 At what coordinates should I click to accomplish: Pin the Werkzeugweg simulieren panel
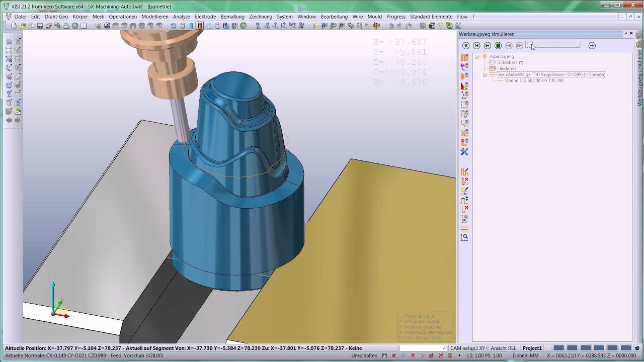625,34
